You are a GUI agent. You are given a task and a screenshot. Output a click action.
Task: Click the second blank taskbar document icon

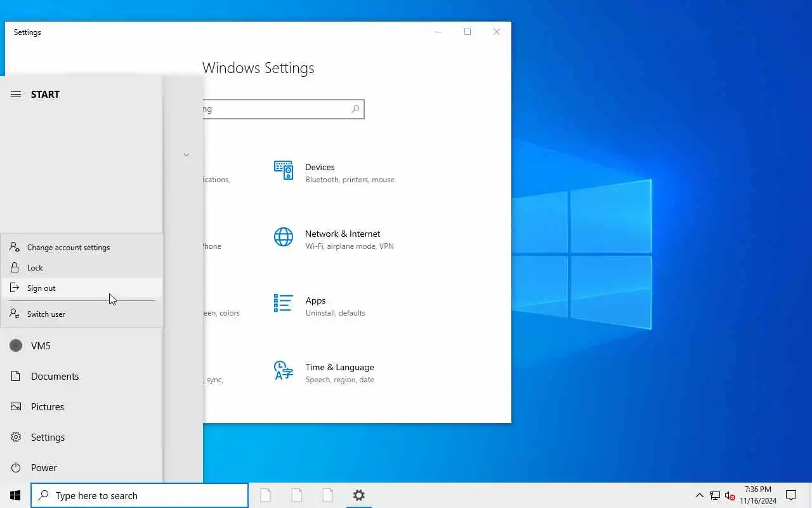pos(296,495)
